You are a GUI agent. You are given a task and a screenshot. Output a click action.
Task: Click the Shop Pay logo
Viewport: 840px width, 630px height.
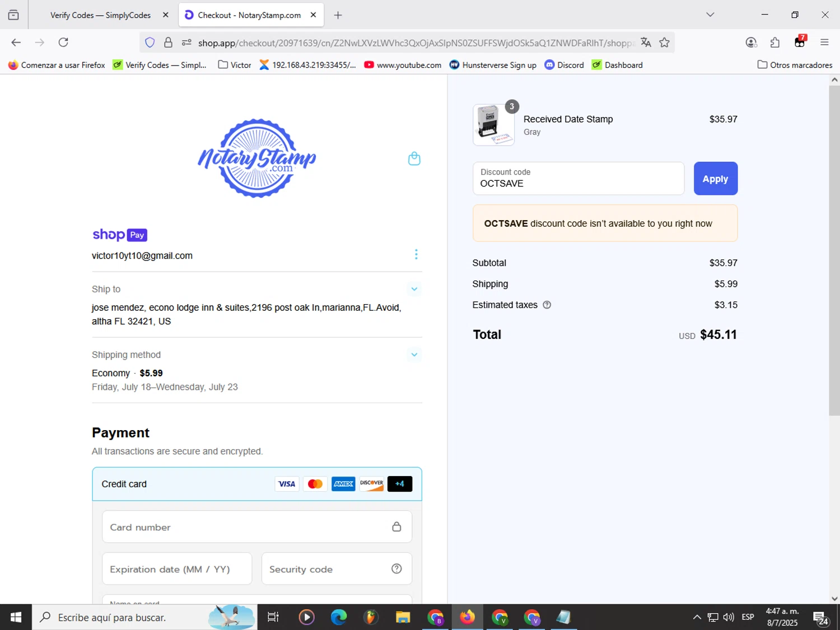pos(120,235)
